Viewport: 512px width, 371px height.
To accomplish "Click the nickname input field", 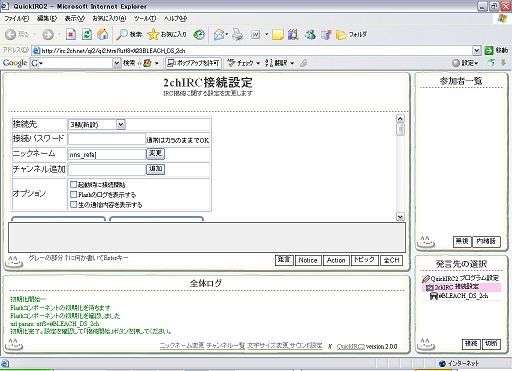I will (107, 154).
